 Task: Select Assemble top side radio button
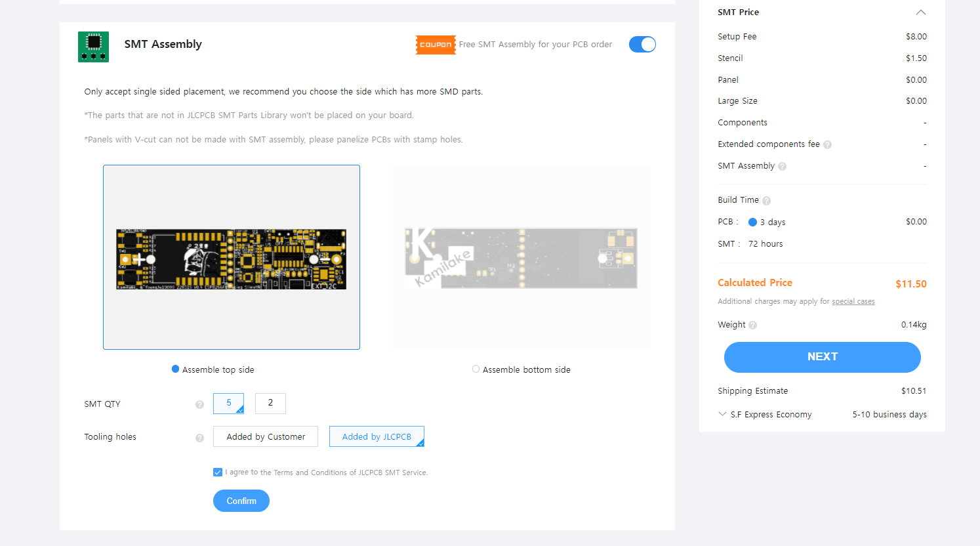tap(175, 369)
